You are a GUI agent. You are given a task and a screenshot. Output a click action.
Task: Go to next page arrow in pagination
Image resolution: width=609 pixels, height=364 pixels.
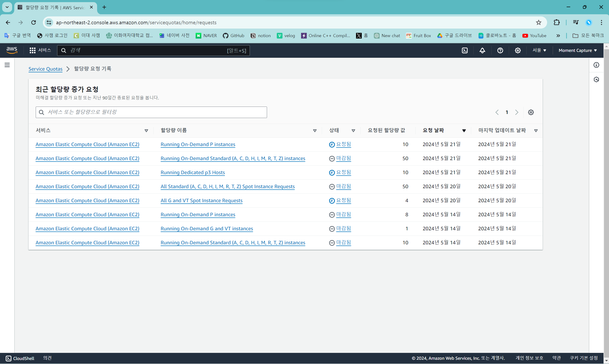[516, 112]
